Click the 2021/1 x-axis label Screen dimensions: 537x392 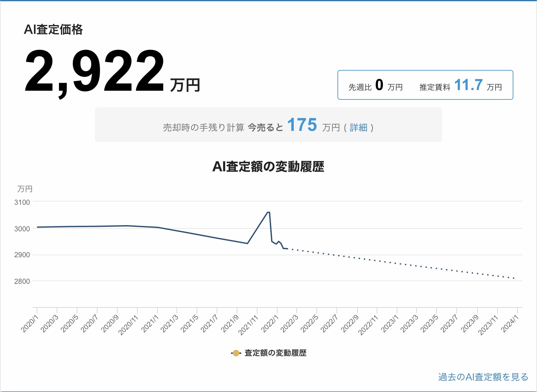(150, 323)
